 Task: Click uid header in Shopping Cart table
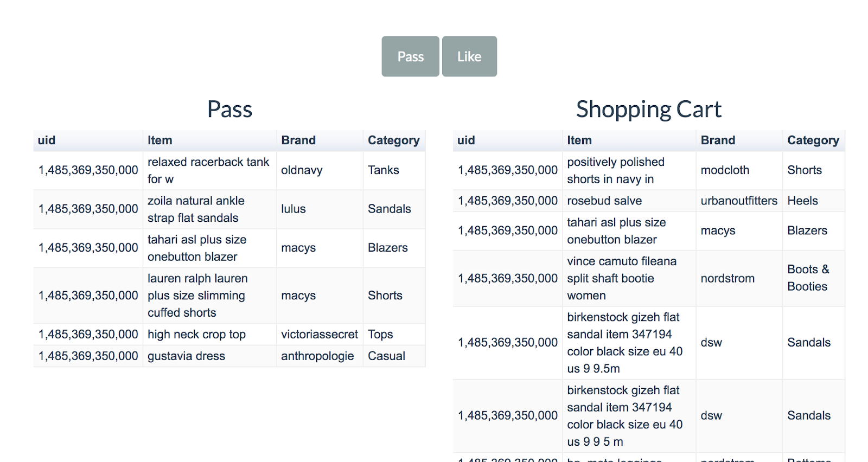(466, 140)
